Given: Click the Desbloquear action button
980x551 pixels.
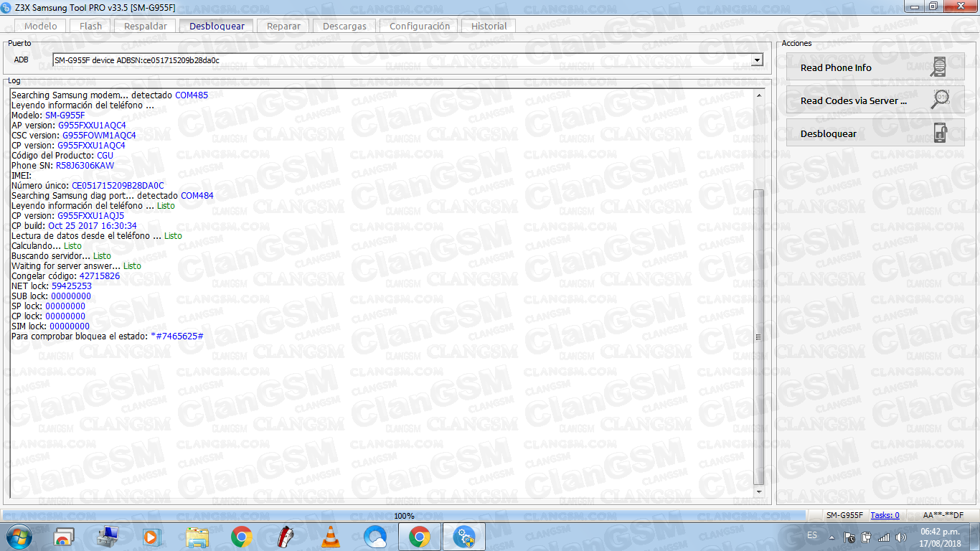Looking at the screenshot, I should pos(875,133).
